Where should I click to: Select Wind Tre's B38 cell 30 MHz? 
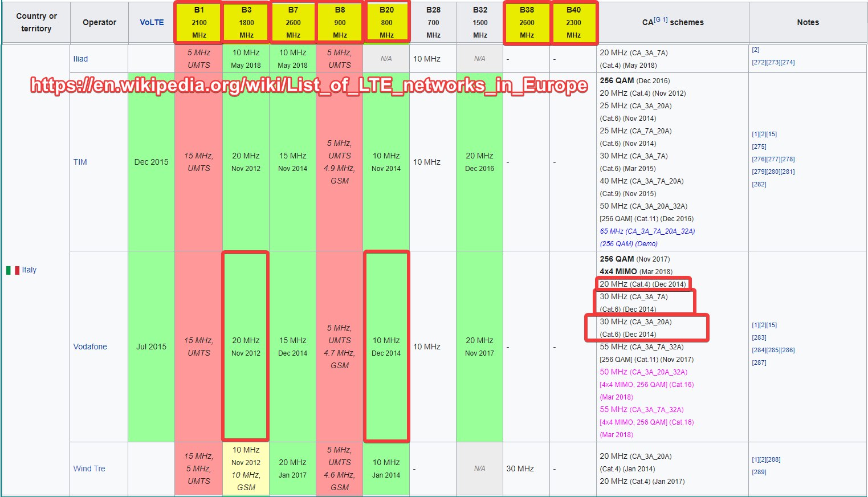click(527, 469)
